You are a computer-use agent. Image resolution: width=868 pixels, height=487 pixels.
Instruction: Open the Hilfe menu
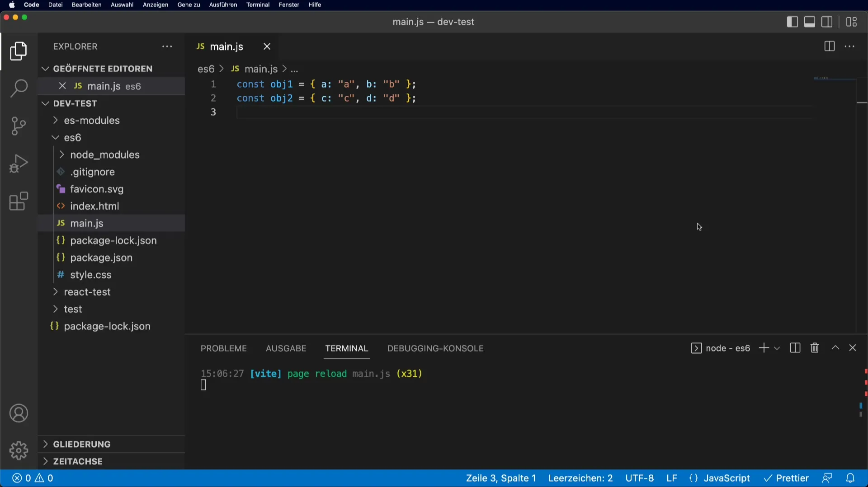[315, 5]
